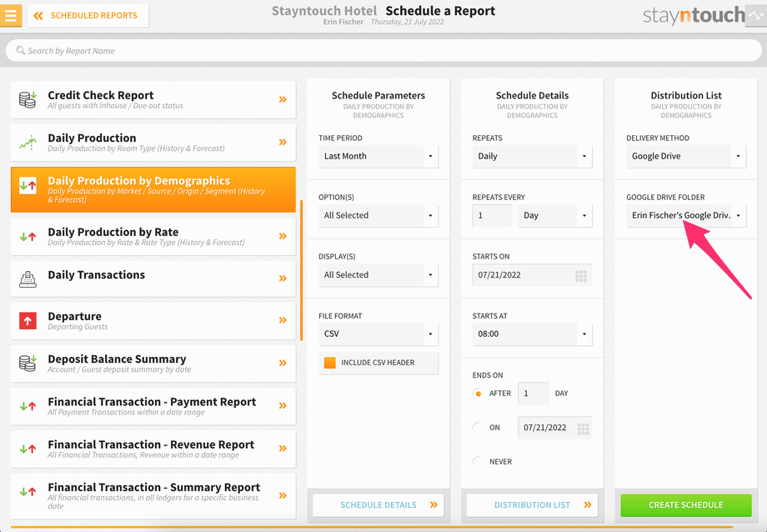This screenshot has width=767, height=532.
Task: Click the orange report list scrollbar
Action: point(301,269)
